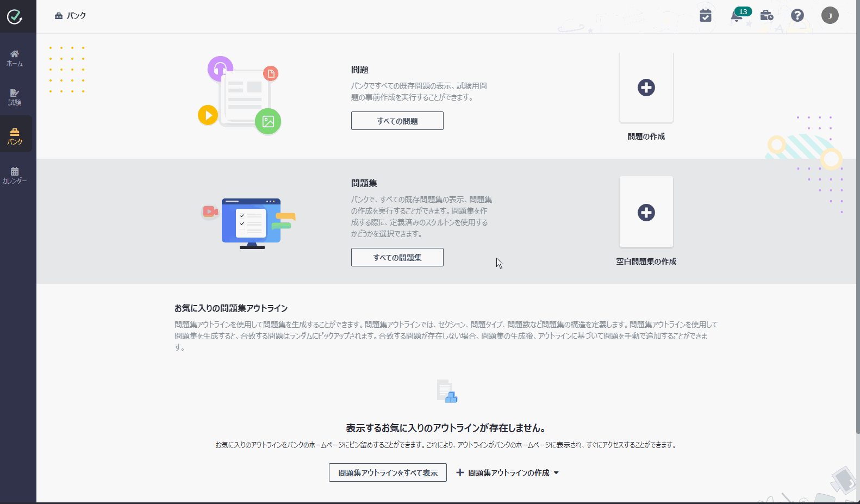Click the 問題の作成 label
The width and height of the screenshot is (860, 504).
[646, 136]
